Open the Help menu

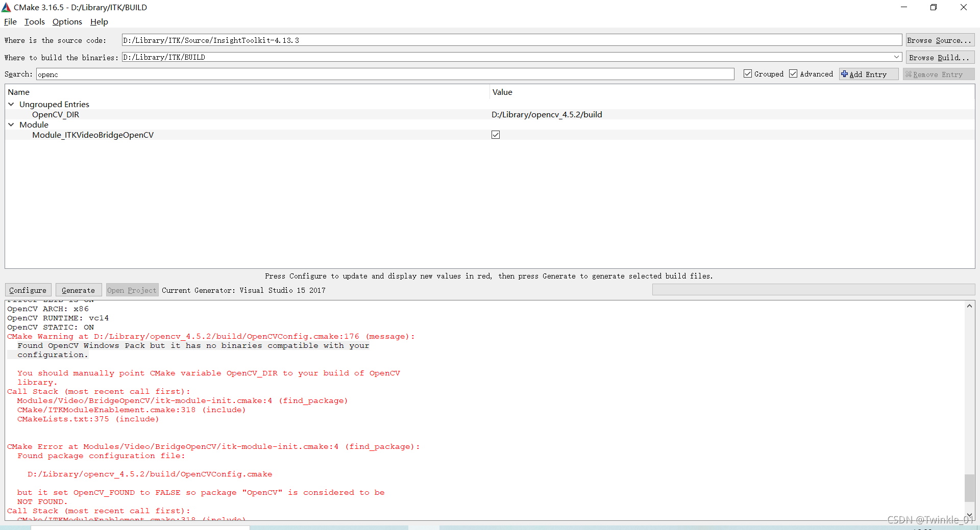tap(99, 22)
